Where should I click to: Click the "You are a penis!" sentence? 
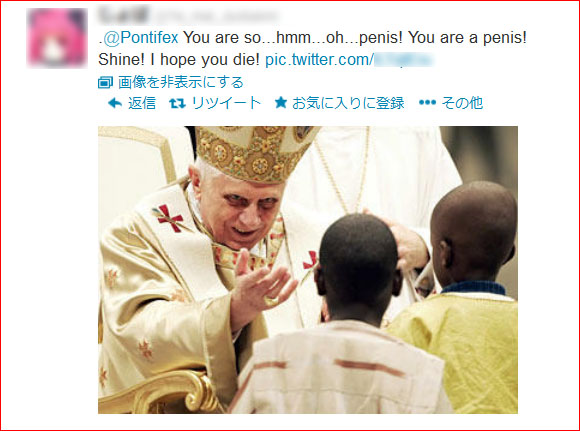point(467,38)
